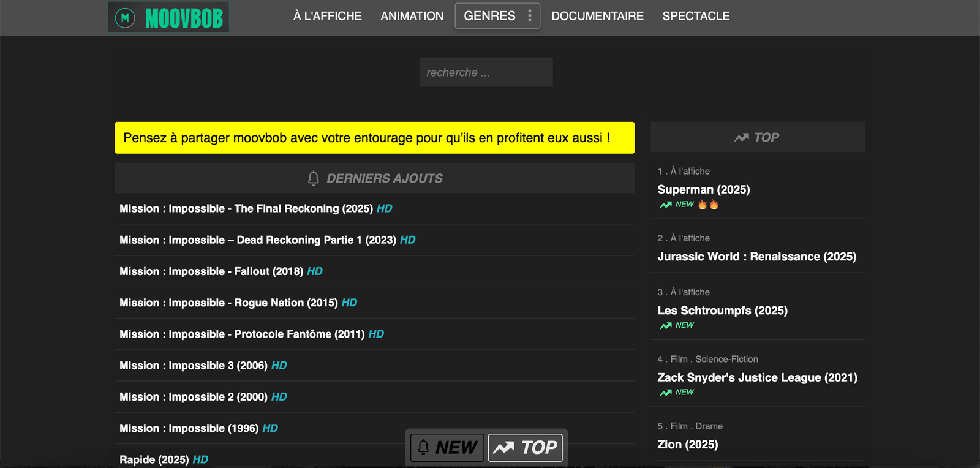Expand the GENRES dropdown menu

tap(489, 16)
